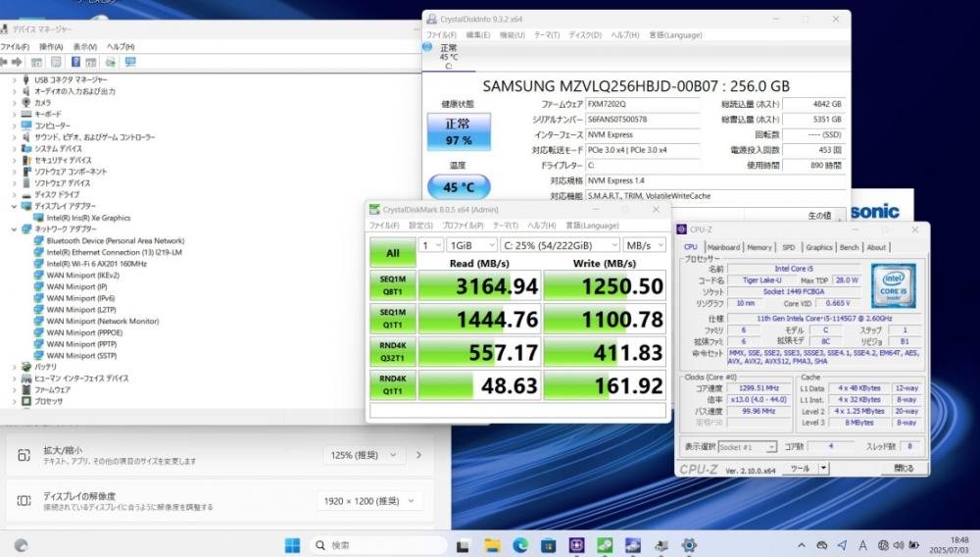Select Intel(R) Wi-Fi 6 AX201 160MHz adapter
The height and width of the screenshot is (557, 980).
pos(96,264)
